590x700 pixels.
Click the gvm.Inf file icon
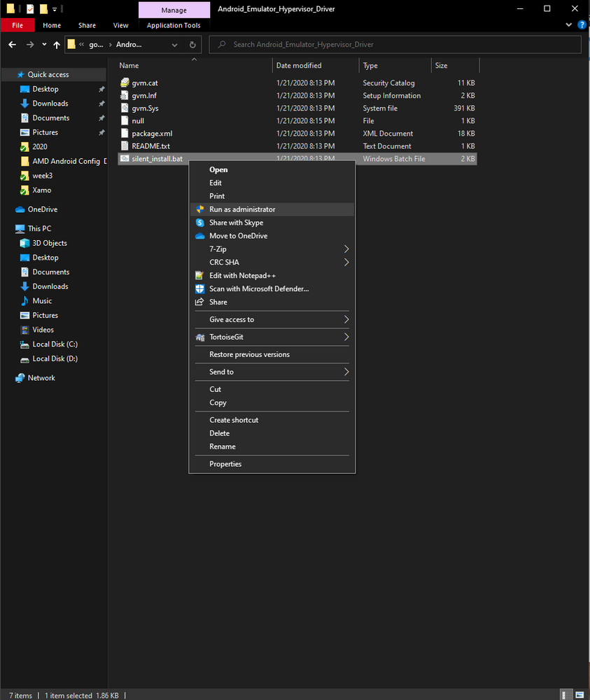pyautogui.click(x=125, y=95)
